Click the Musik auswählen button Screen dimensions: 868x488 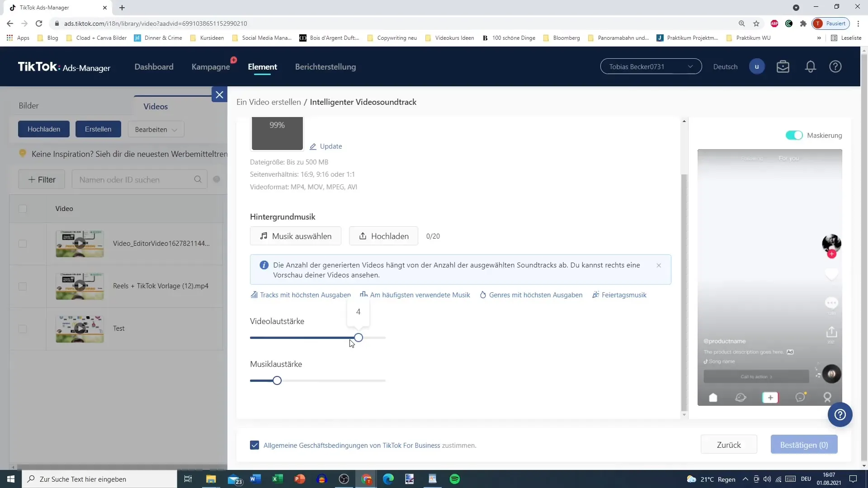click(x=296, y=236)
